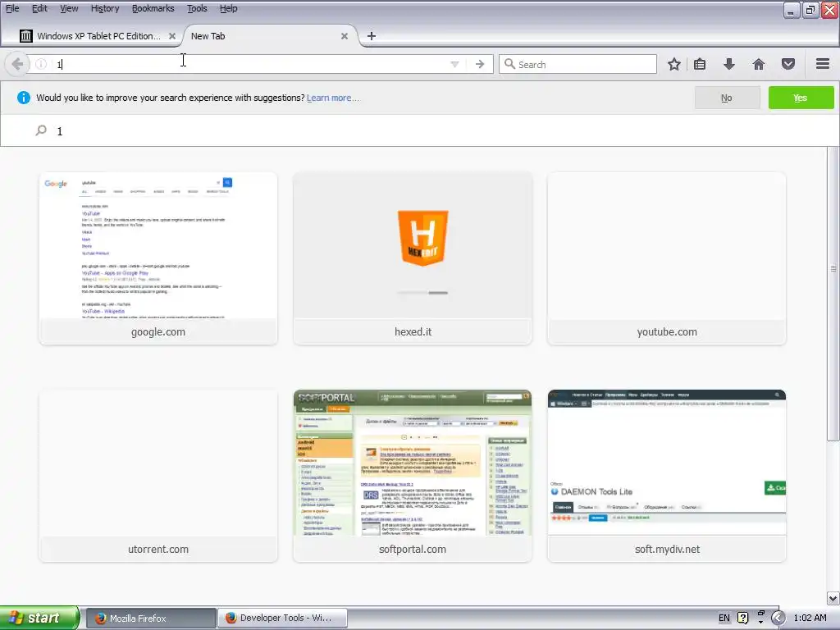
Task: Expand hidden tray icons arrow
Action: 778,618
